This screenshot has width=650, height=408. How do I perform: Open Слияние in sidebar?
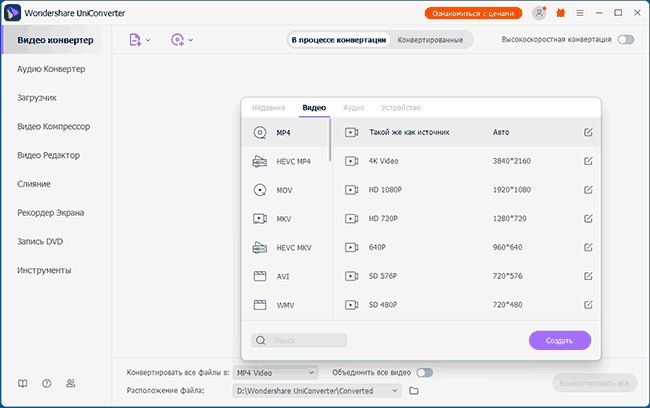(34, 184)
